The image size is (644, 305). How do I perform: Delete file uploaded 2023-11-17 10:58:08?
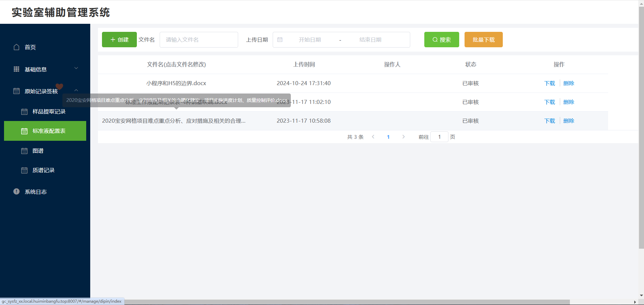pos(569,121)
